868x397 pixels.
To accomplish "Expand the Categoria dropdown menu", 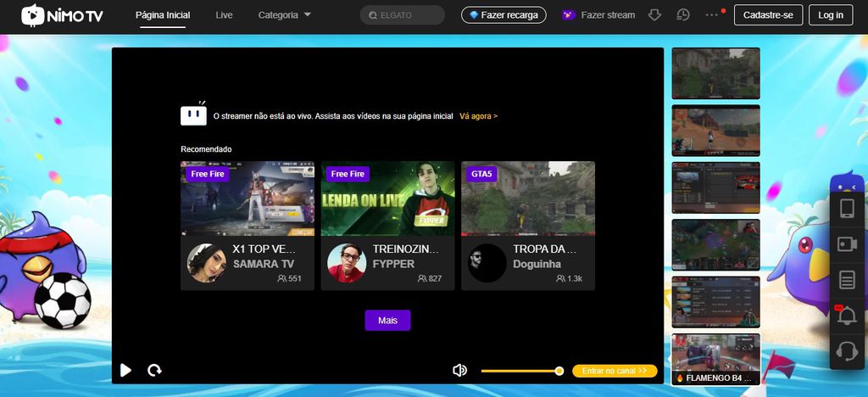I will tap(285, 15).
